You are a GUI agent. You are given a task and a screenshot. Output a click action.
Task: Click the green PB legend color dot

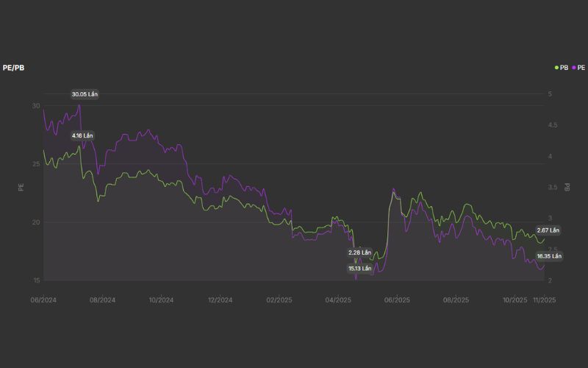click(x=556, y=67)
